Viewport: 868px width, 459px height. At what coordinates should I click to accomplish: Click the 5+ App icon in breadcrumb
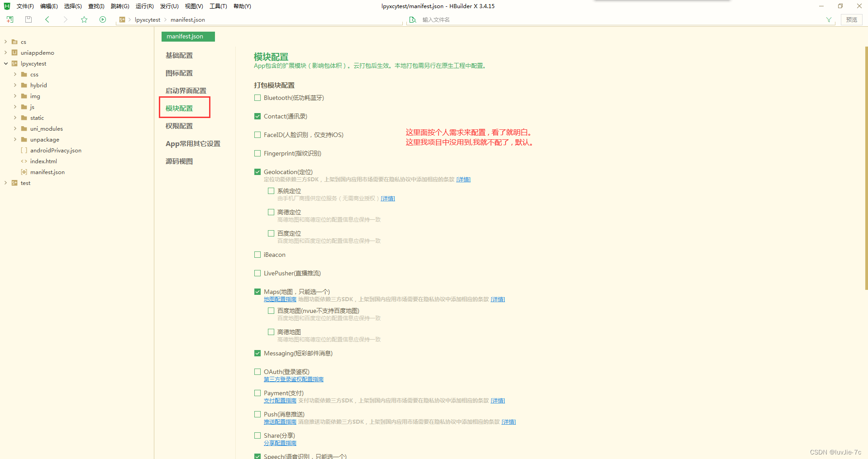click(x=122, y=19)
